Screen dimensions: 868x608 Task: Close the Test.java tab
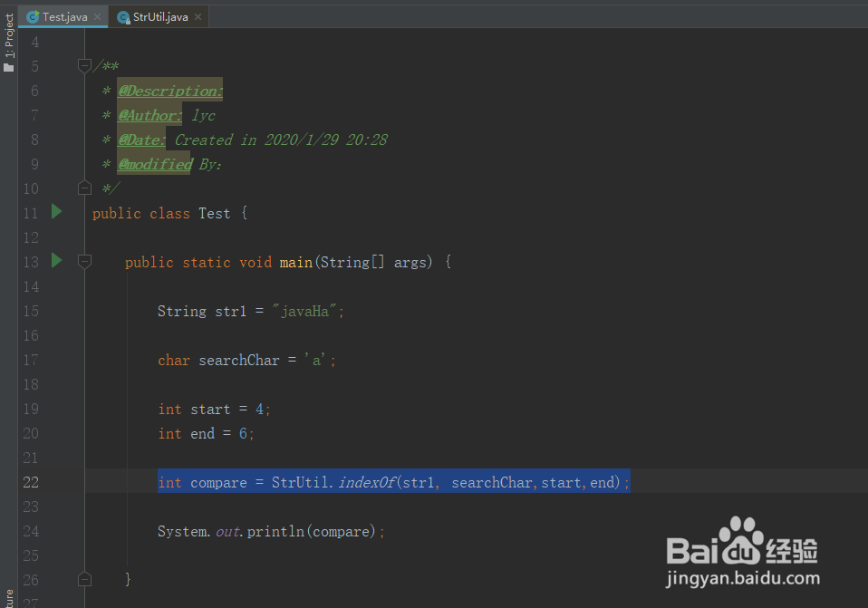tap(98, 16)
